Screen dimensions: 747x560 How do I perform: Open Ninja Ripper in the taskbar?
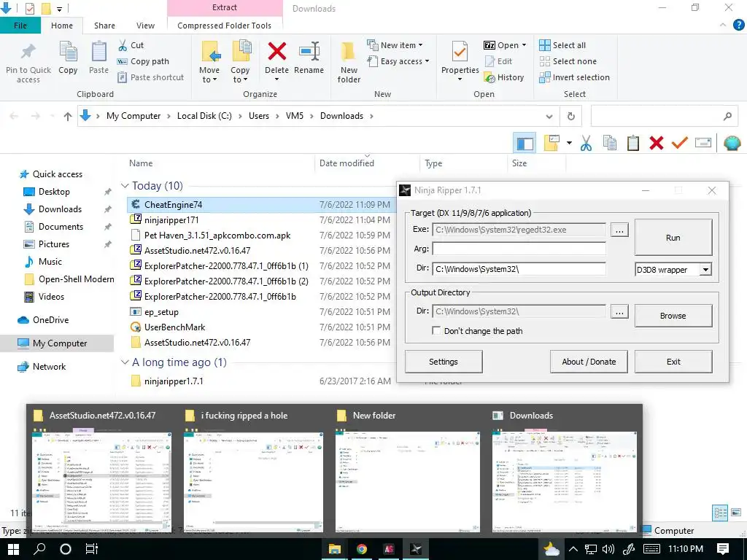point(416,549)
